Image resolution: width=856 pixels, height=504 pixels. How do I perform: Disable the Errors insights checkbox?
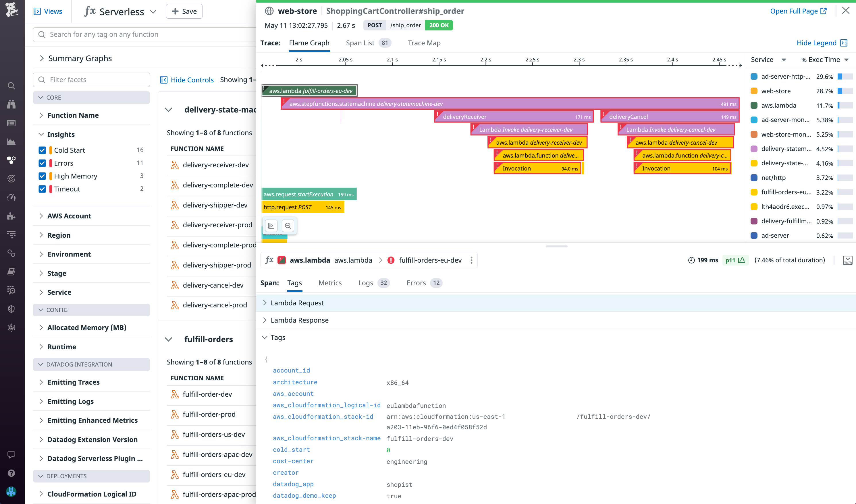click(x=42, y=163)
